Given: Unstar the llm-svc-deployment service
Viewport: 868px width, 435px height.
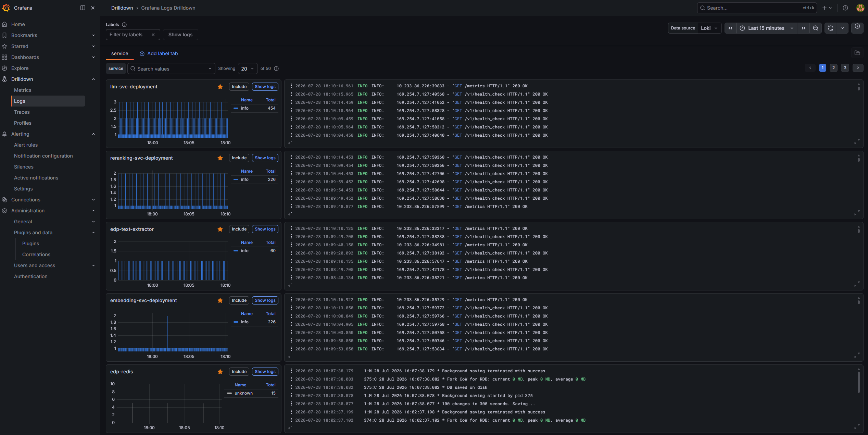Looking at the screenshot, I should (x=220, y=87).
